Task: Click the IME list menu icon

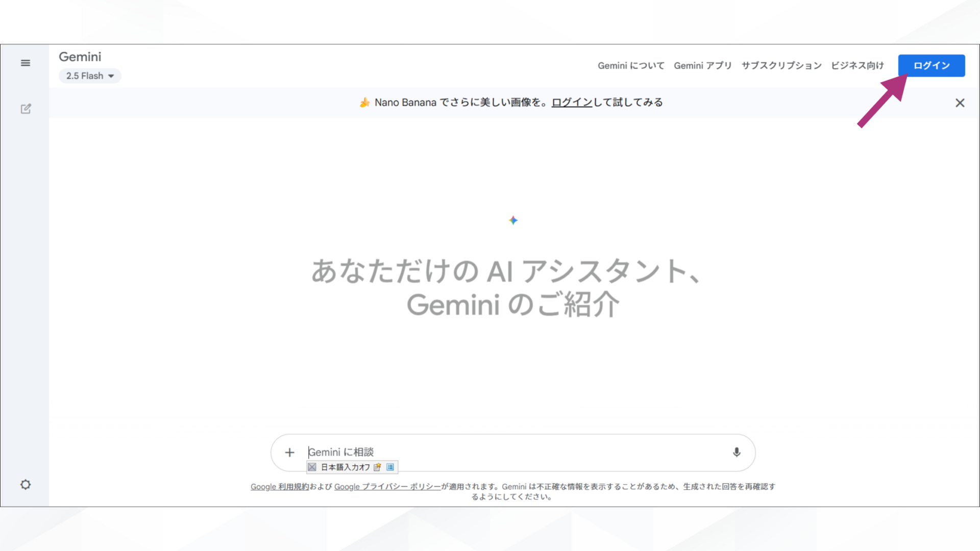Action: [x=390, y=467]
